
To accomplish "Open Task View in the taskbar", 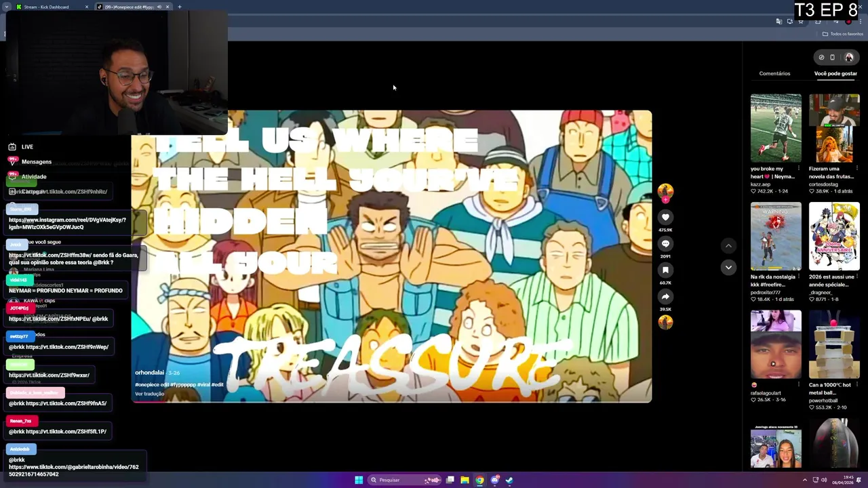I will pyautogui.click(x=450, y=480).
